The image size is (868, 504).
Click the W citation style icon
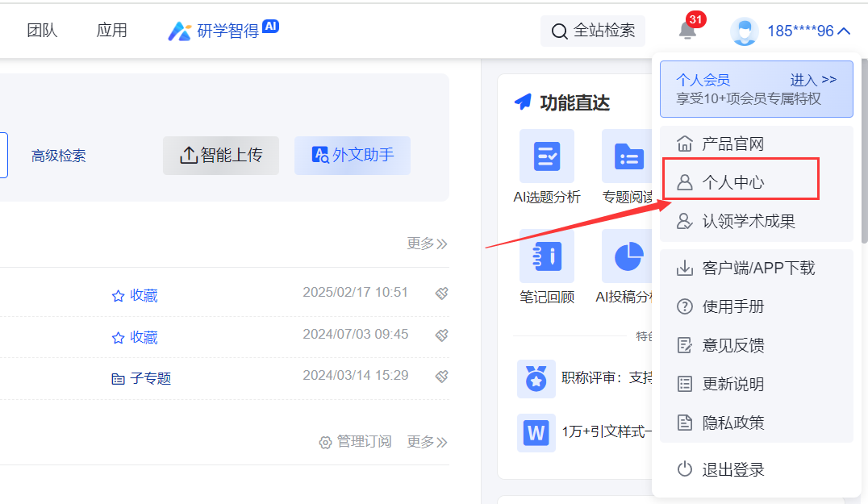coord(536,432)
